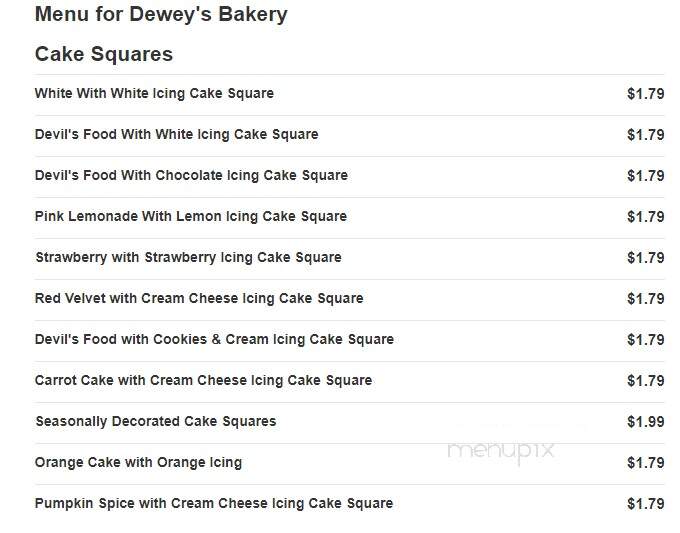The image size is (680, 533).
Task: Click Red Velvet with Cream Cheese Icing
Action: coord(199,298)
